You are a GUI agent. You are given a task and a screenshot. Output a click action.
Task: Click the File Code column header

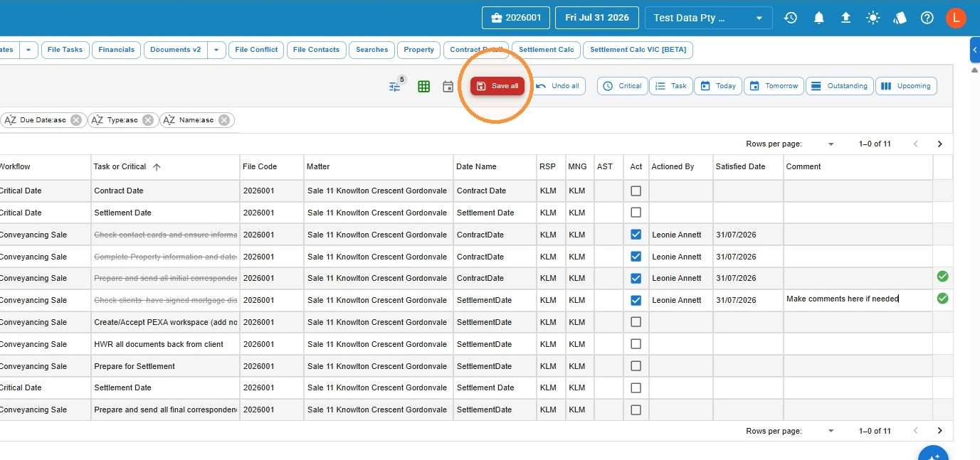pos(271,166)
